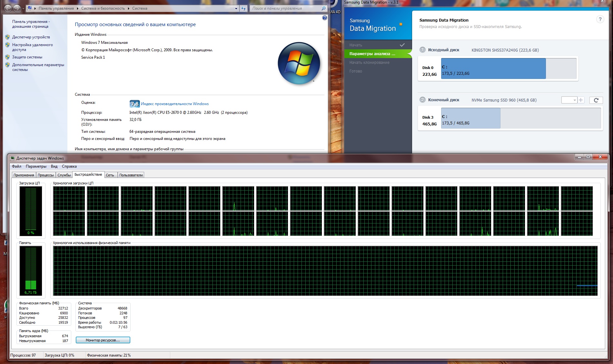Minimize the Task Manager window
Screen dimensions: 613x364
click(x=579, y=157)
